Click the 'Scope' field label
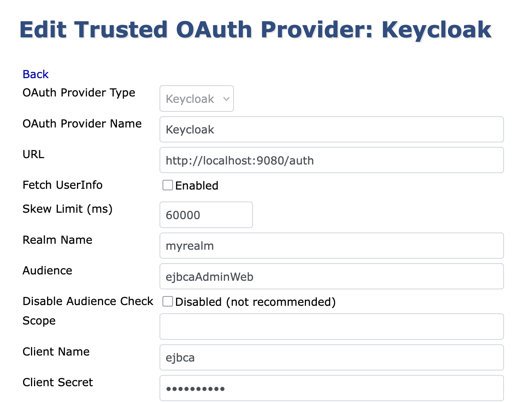The image size is (532, 403). coord(39,321)
